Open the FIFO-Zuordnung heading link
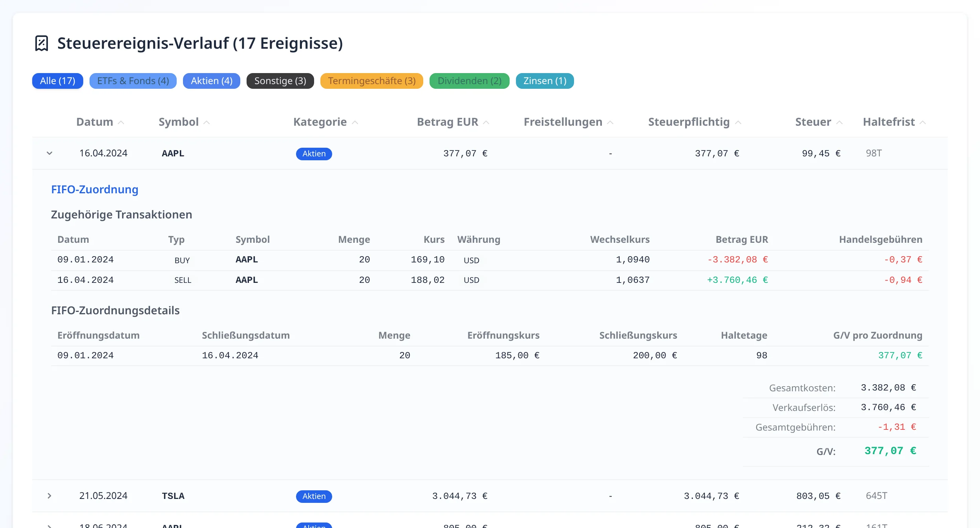This screenshot has width=980, height=528. [x=95, y=189]
